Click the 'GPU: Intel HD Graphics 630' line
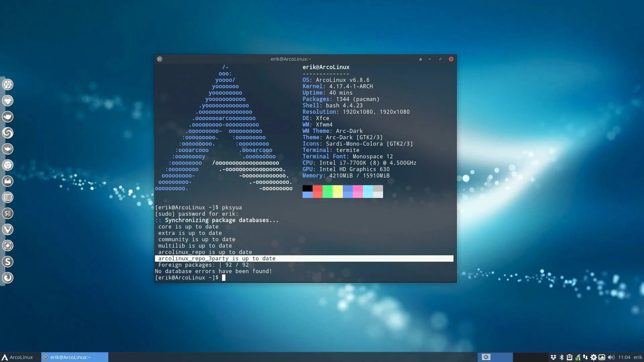This screenshot has height=362, width=644. point(346,169)
